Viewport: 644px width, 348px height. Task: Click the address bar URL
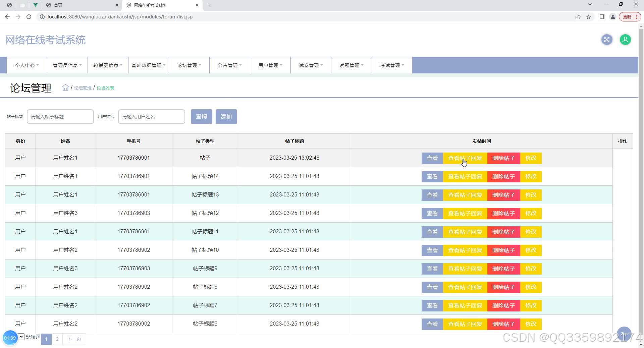click(120, 17)
